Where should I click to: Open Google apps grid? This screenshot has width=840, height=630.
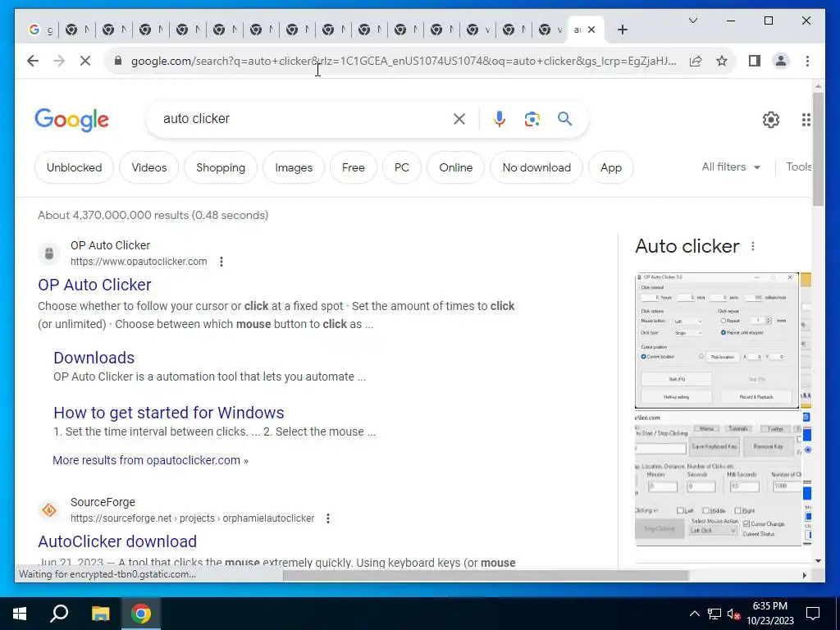806,120
